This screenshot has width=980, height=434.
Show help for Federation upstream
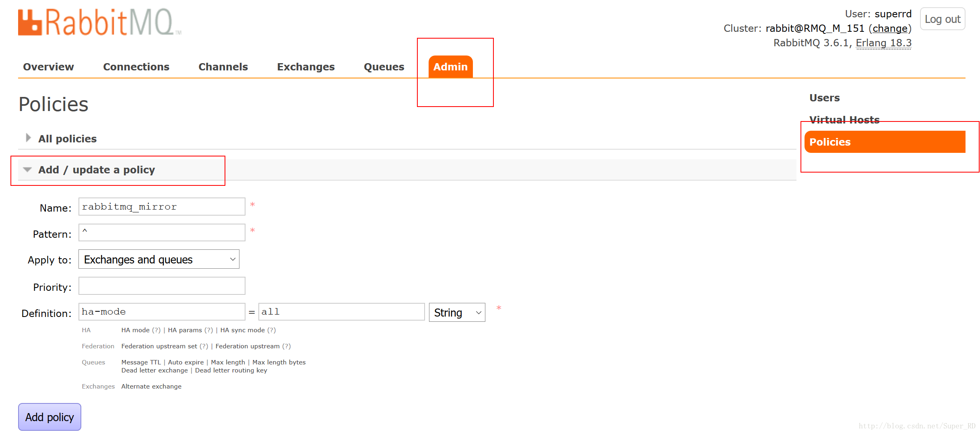tap(286, 346)
